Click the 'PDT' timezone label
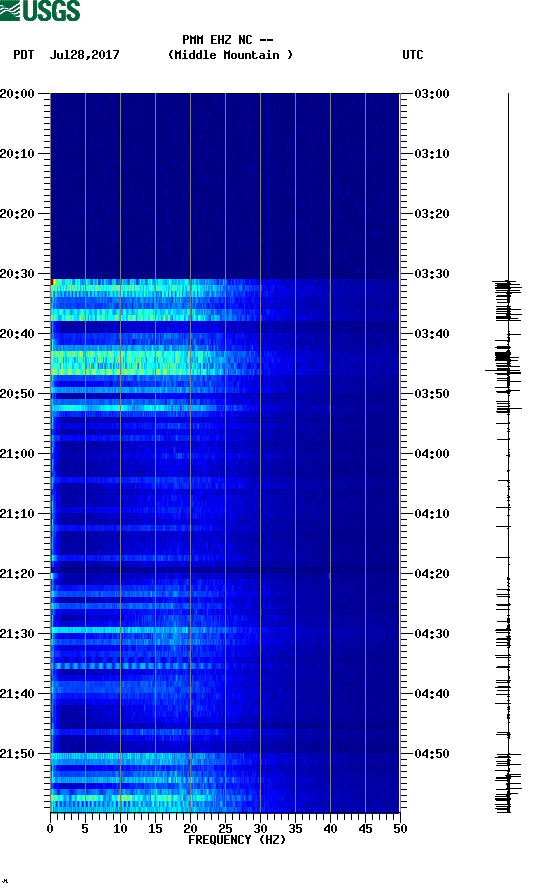Image resolution: width=552 pixels, height=892 pixels. coord(23,55)
